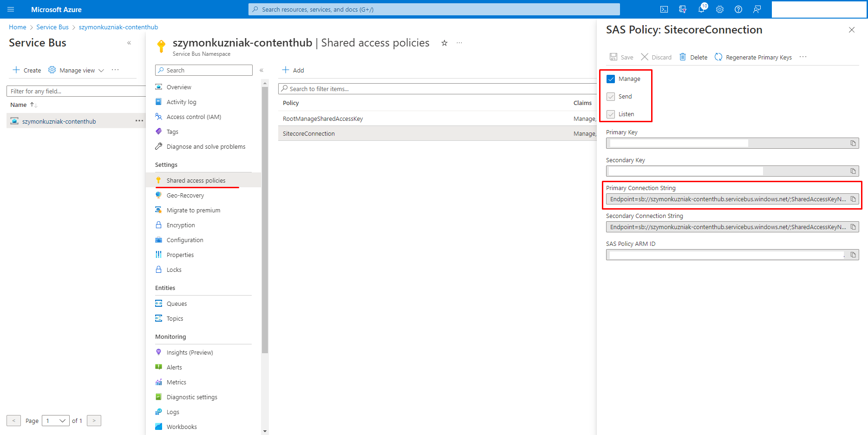This screenshot has width=868, height=435.
Task: Open row options for szymonkuzniak-contenthub resource
Action: pyautogui.click(x=139, y=121)
